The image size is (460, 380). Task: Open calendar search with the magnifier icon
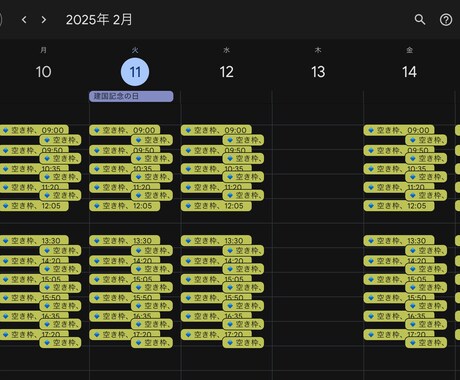(420, 20)
